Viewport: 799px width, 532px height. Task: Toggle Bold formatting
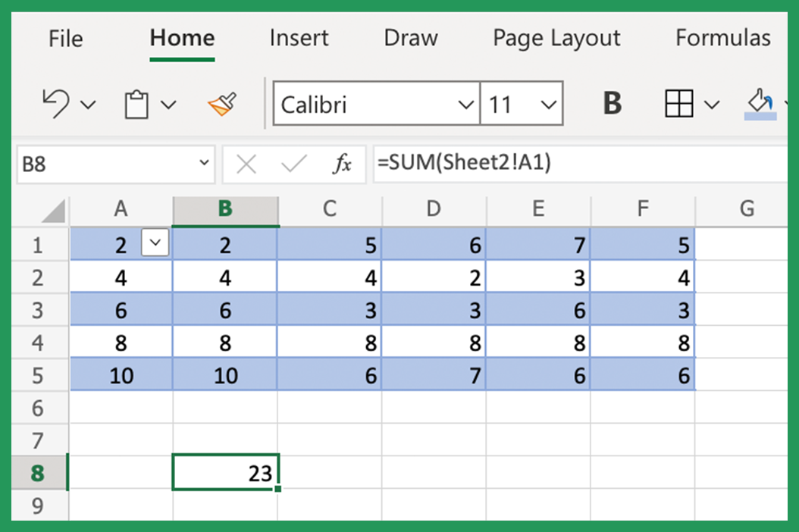[x=611, y=103]
